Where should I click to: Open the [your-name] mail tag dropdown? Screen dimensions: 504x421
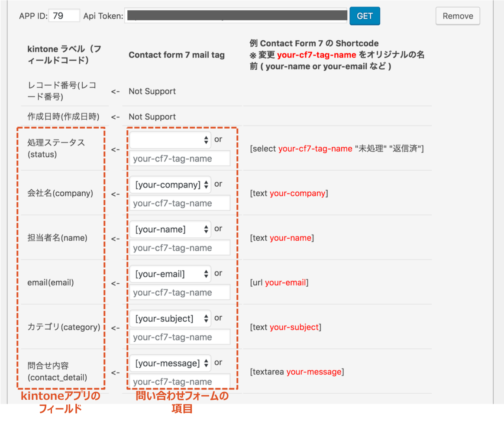click(x=170, y=229)
